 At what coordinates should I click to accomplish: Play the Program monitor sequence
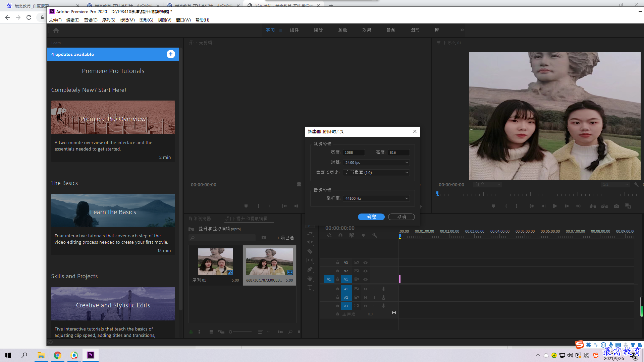click(555, 206)
